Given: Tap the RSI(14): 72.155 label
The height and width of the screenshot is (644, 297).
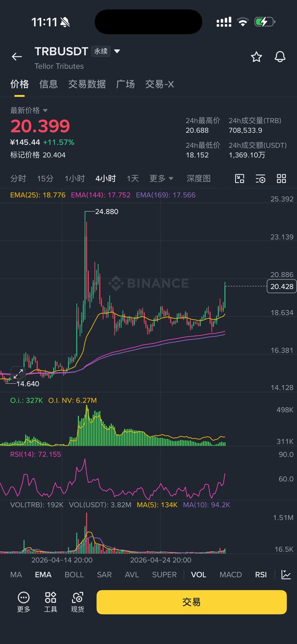Looking at the screenshot, I should click(x=36, y=454).
